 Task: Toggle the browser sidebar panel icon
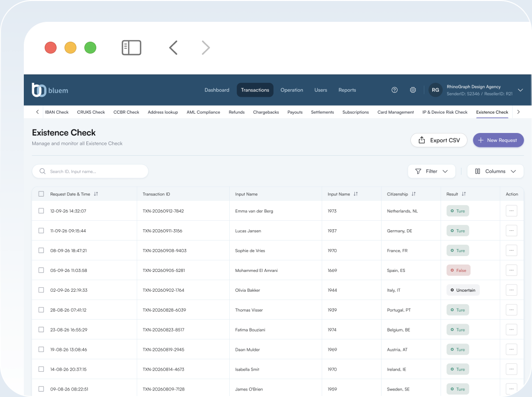point(132,48)
